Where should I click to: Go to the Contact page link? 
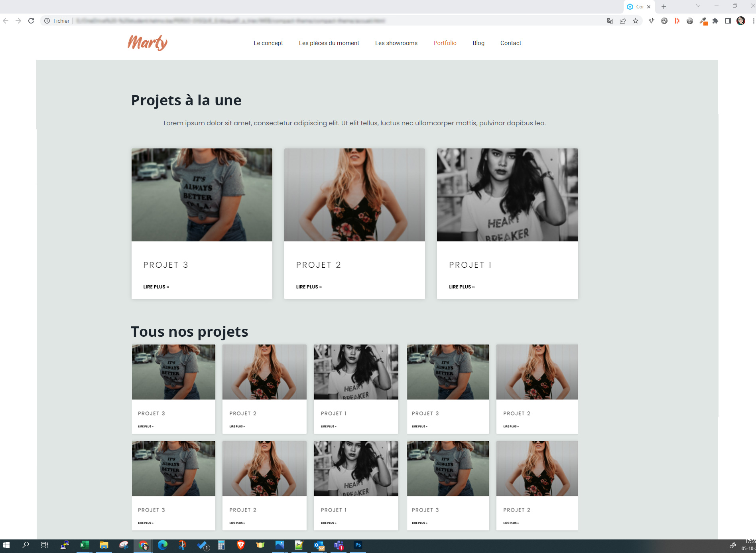[x=510, y=43]
